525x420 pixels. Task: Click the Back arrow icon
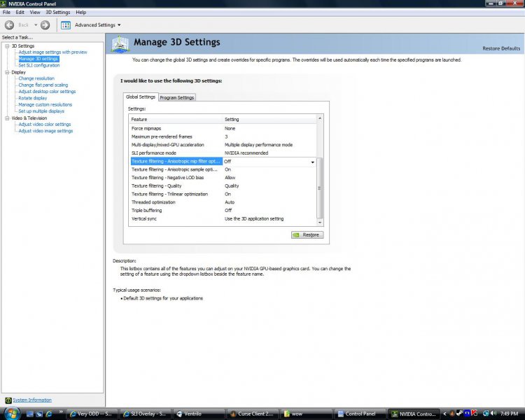pos(9,24)
